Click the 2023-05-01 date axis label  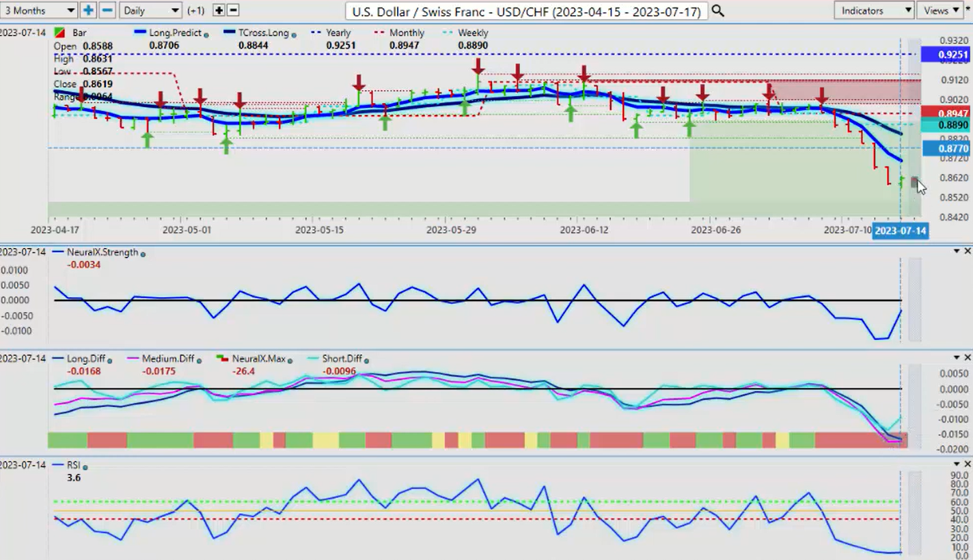[187, 230]
